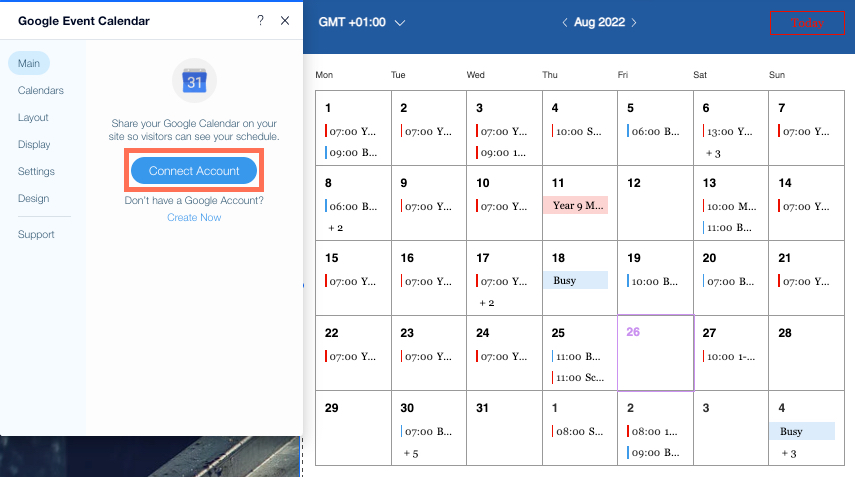Click the Connect Account button
This screenshot has height=477, width=855.
(x=194, y=171)
